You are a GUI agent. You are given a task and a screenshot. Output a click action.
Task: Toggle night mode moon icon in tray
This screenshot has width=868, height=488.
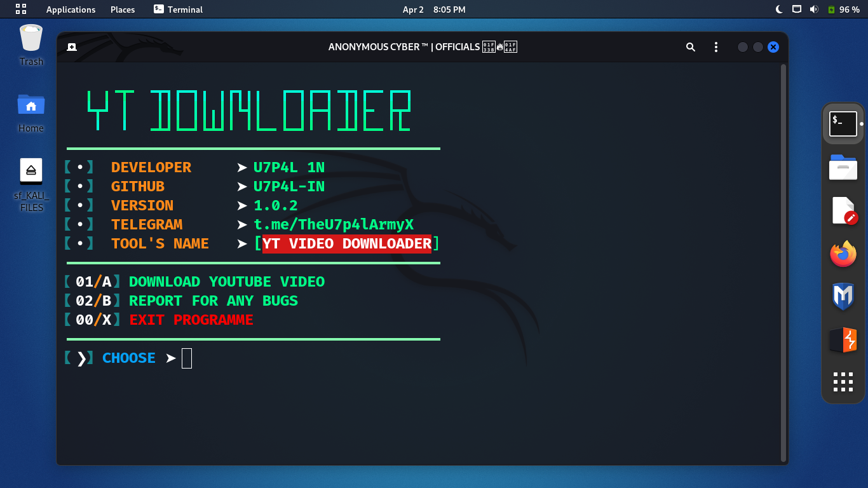point(780,10)
